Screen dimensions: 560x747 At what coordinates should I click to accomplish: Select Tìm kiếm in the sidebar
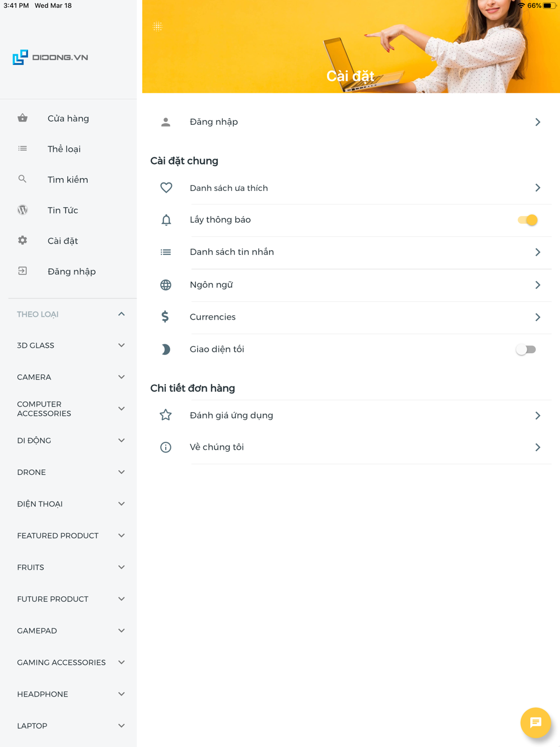67,180
